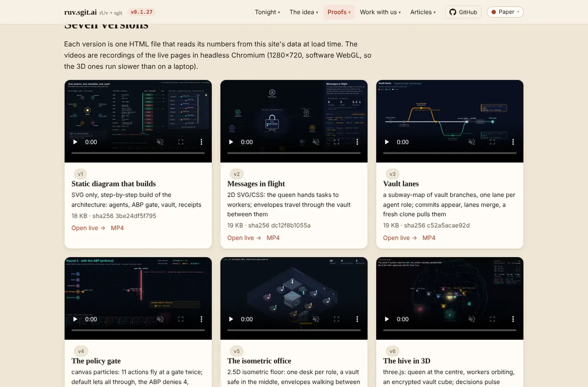Click the v0.1.27 version badge
This screenshot has width=588, height=387.
[x=141, y=12]
